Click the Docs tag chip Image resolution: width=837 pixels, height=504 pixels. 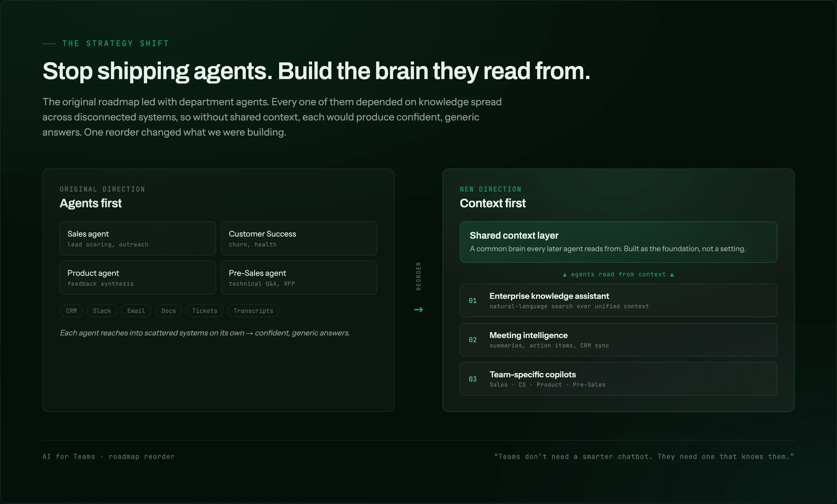[x=168, y=311]
